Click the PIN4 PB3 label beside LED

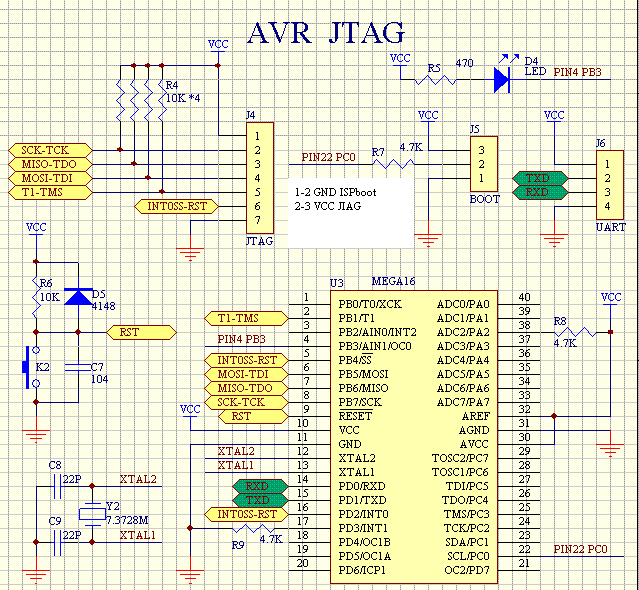[x=577, y=72]
